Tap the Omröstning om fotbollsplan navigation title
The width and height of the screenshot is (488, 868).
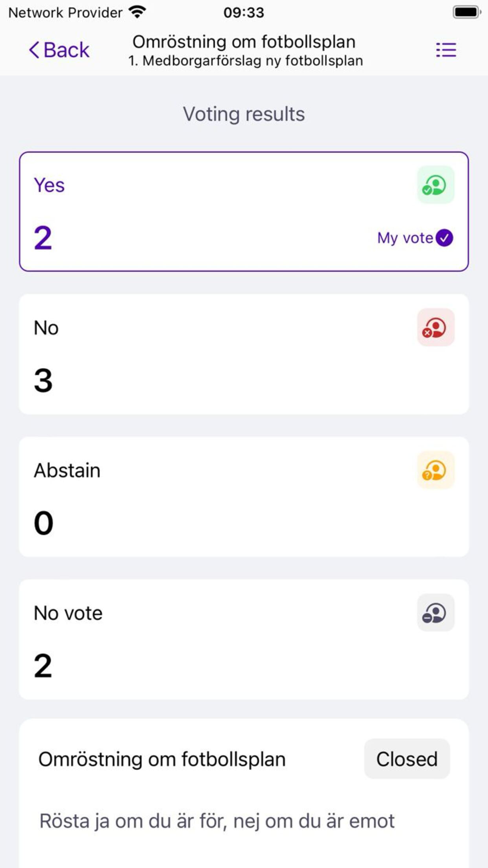coord(244,42)
